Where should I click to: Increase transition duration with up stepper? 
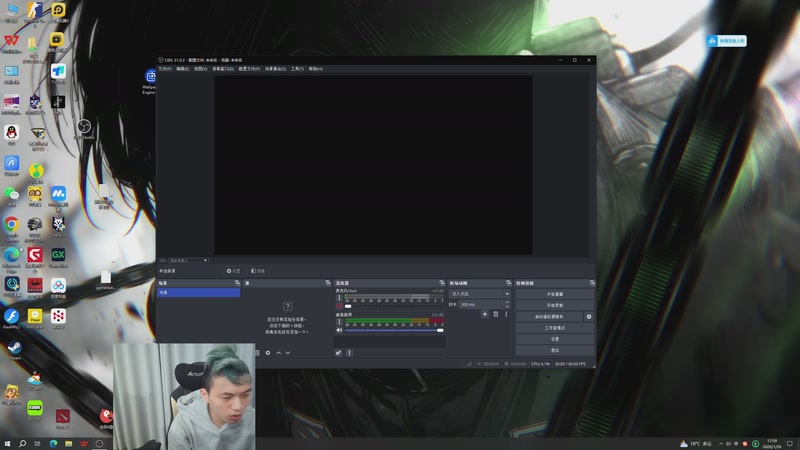[507, 303]
